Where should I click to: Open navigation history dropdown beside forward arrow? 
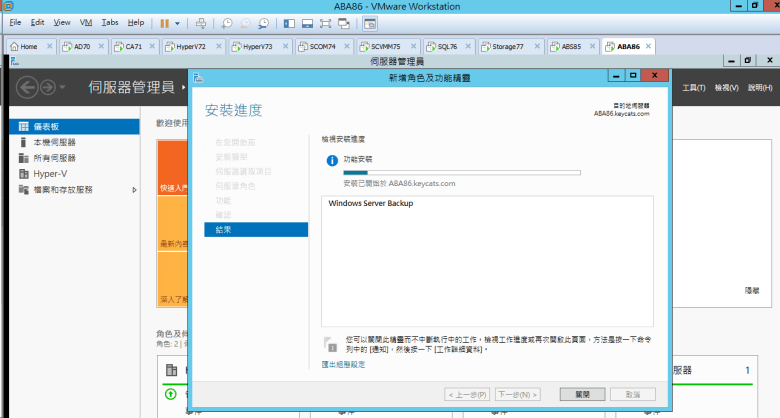tap(63, 87)
